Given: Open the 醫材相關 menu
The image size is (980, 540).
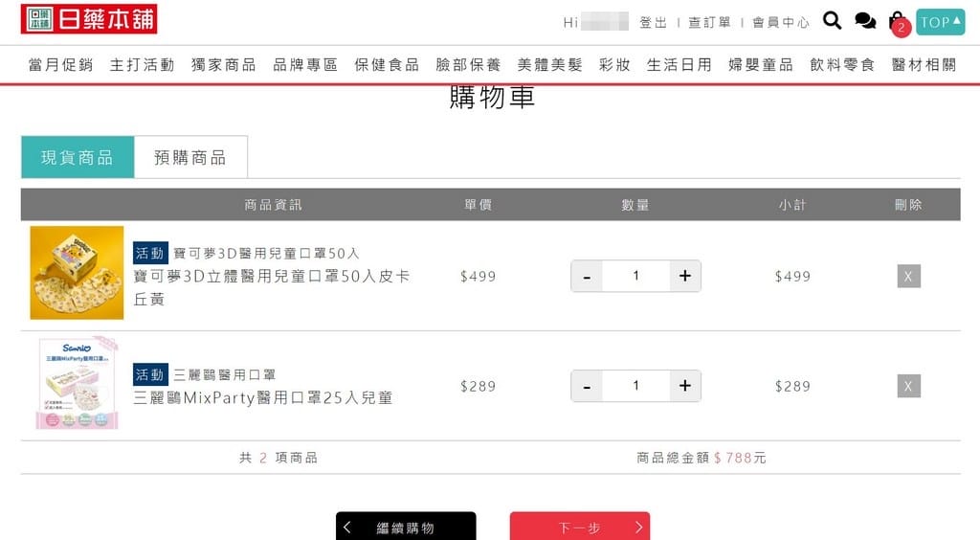Looking at the screenshot, I should point(924,64).
